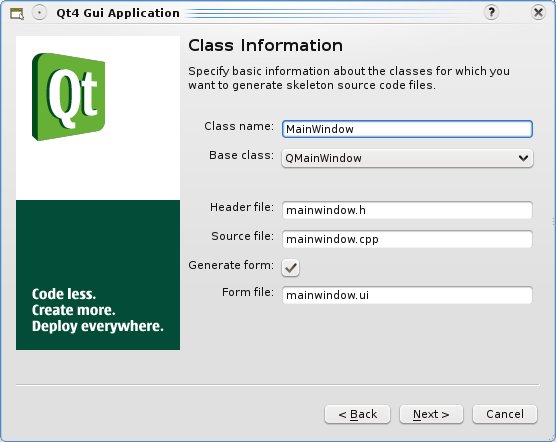Click the round pin button in title bar
Screen dimensions: 556x442
pos(39,13)
